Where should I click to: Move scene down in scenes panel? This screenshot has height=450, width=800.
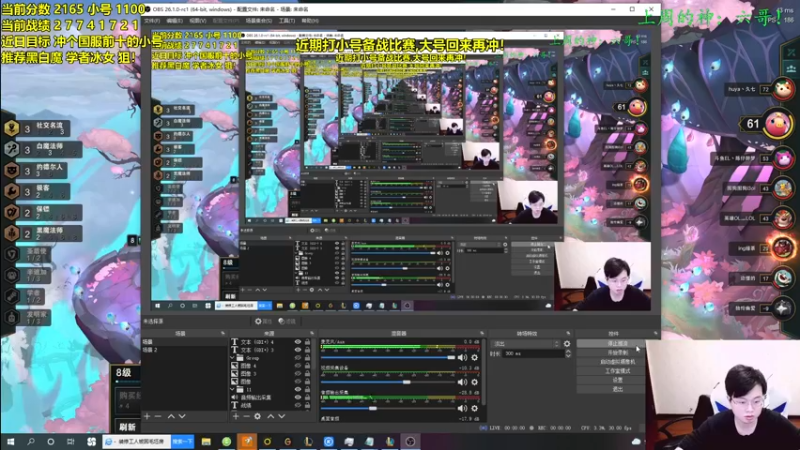pyautogui.click(x=182, y=416)
